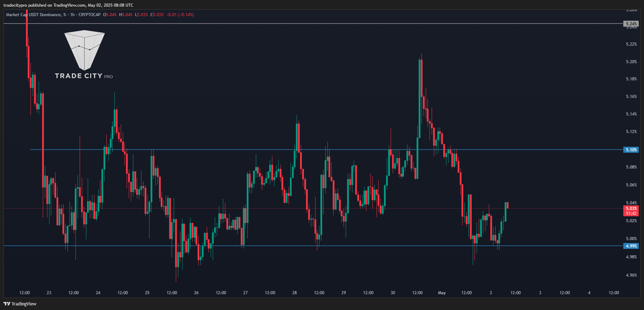
Task: Click the red 5.03% current price label
Action: click(x=631, y=209)
